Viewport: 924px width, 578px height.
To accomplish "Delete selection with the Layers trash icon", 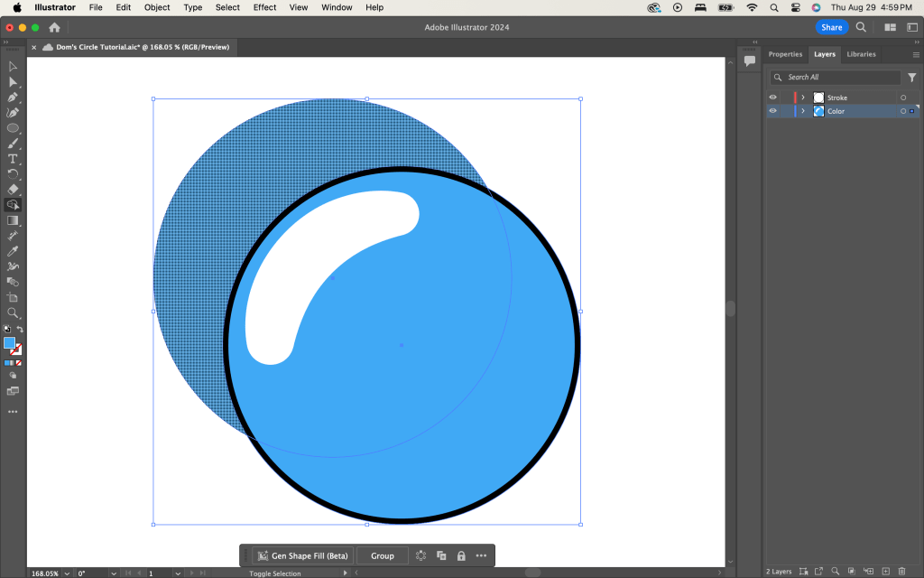I will pyautogui.click(x=901, y=571).
